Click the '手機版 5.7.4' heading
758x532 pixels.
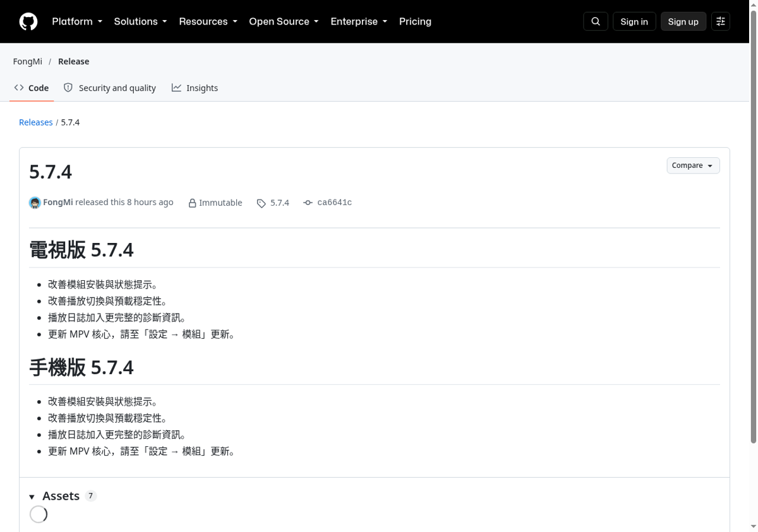[81, 367]
